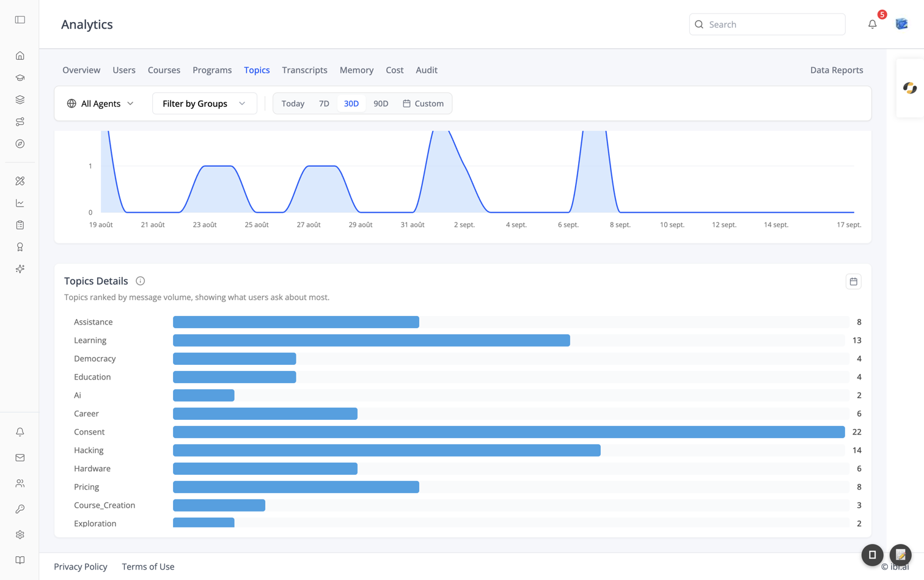
Task: Open Data Reports
Action: tap(837, 70)
